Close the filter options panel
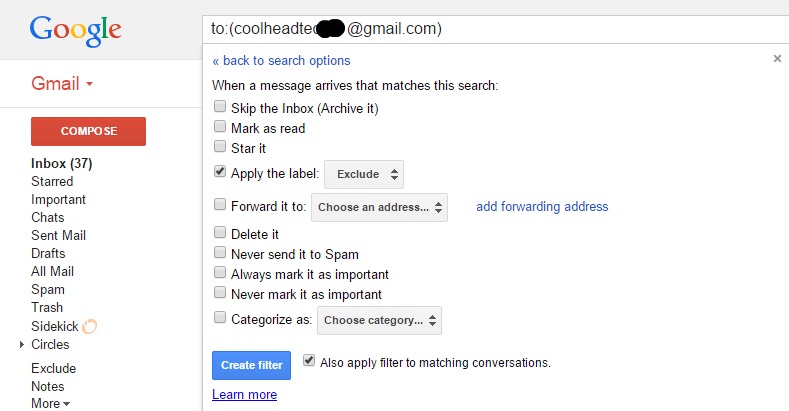This screenshot has height=411, width=789. pos(777,59)
